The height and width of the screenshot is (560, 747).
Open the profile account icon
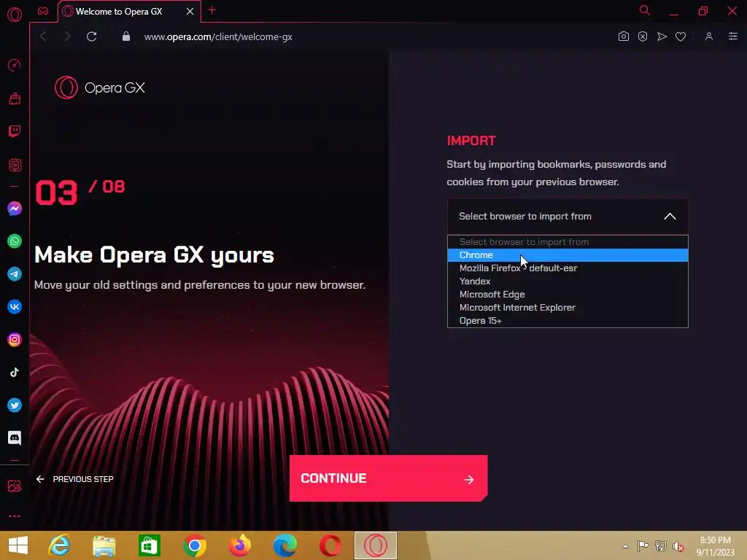[709, 36]
